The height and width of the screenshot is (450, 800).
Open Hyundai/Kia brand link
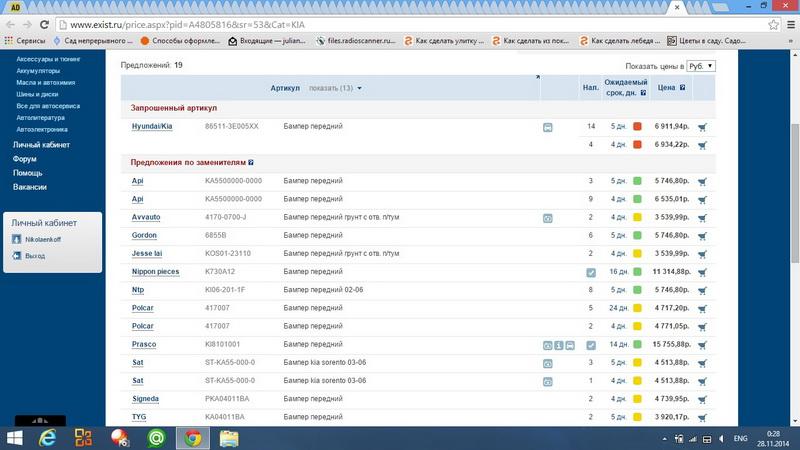pos(152,127)
